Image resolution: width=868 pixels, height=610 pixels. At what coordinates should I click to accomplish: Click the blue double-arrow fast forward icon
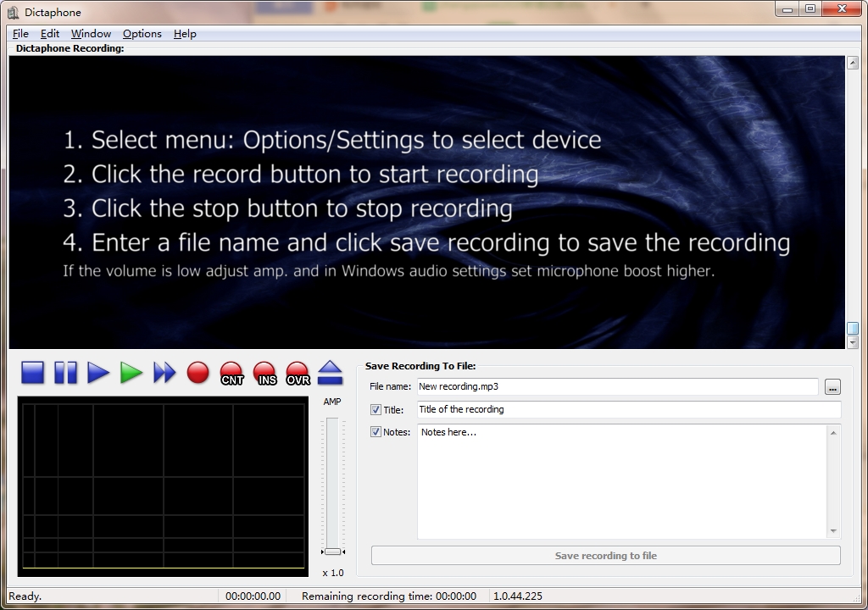pyautogui.click(x=164, y=373)
